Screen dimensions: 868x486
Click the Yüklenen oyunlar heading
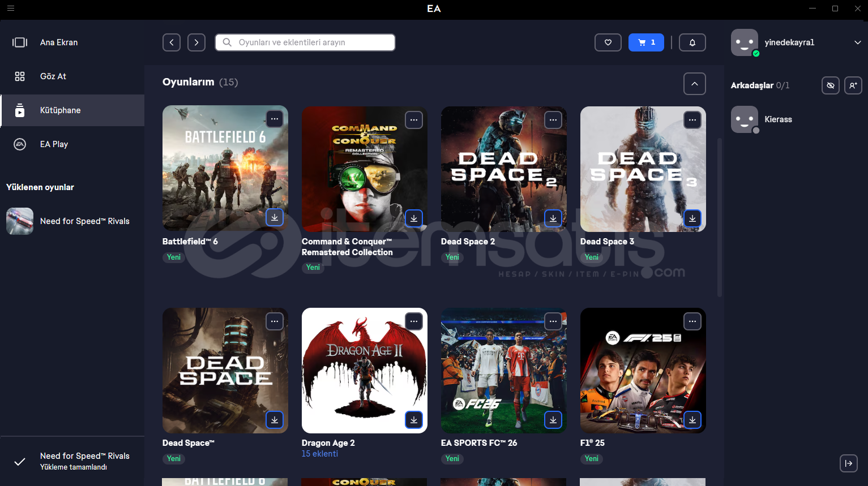tap(40, 187)
